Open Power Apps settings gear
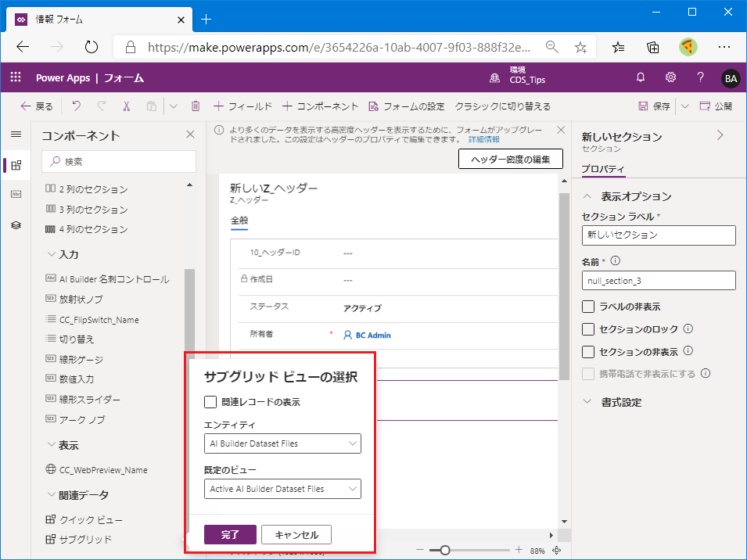 (671, 77)
